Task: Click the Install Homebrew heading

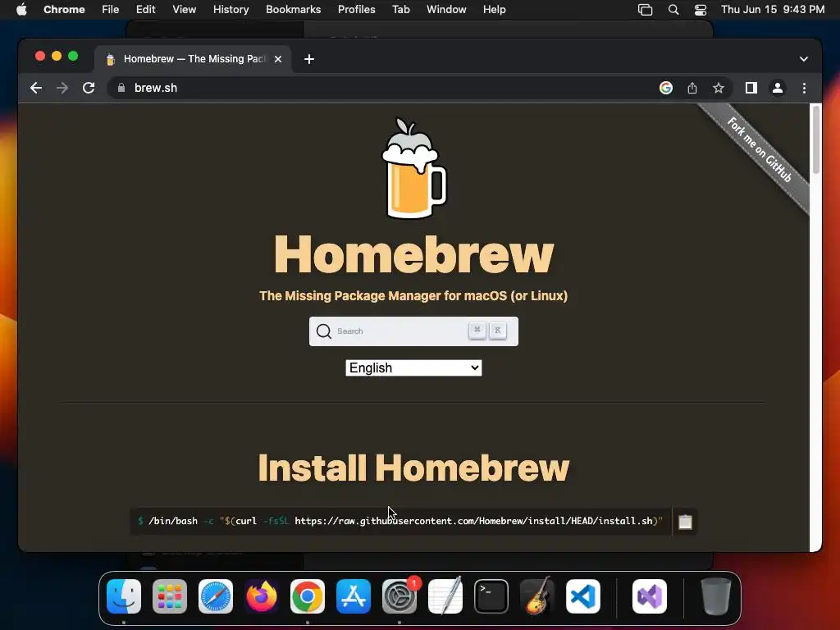Action: coord(413,468)
